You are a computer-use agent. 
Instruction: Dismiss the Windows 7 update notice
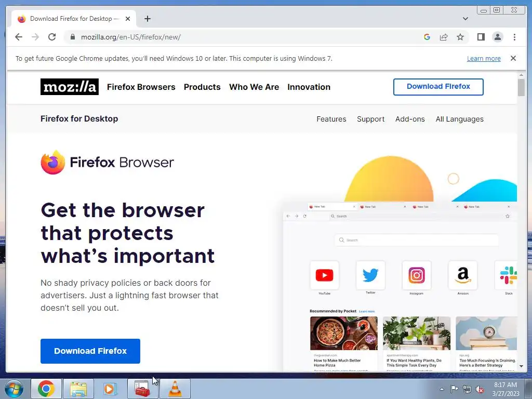point(513,58)
